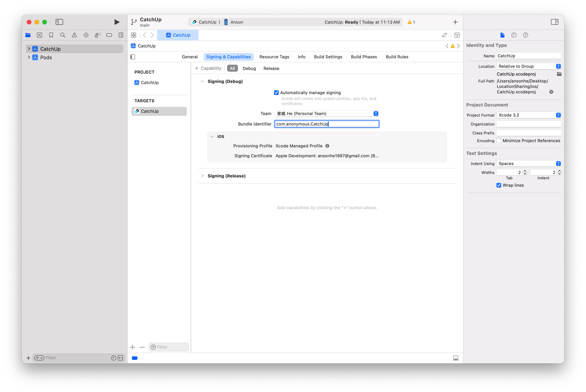This screenshot has width=586, height=392.
Task: Toggle recent files filter in navigator
Action: point(114,358)
